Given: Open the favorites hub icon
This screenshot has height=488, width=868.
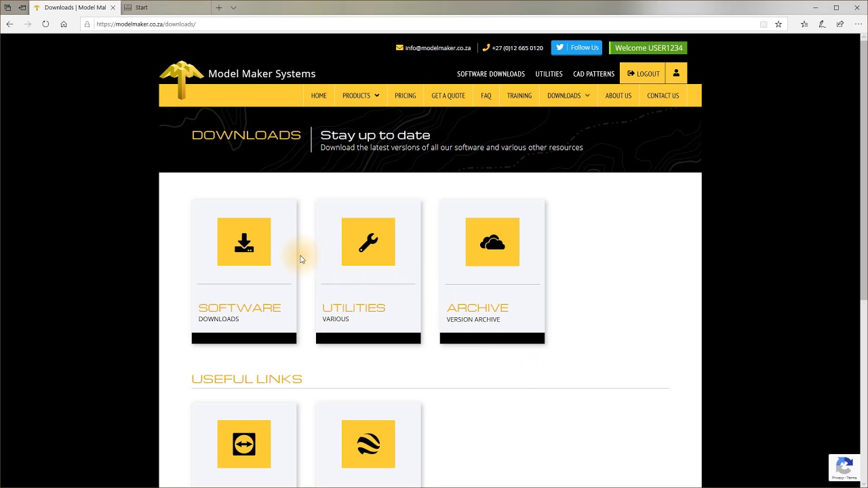Looking at the screenshot, I should click(804, 24).
